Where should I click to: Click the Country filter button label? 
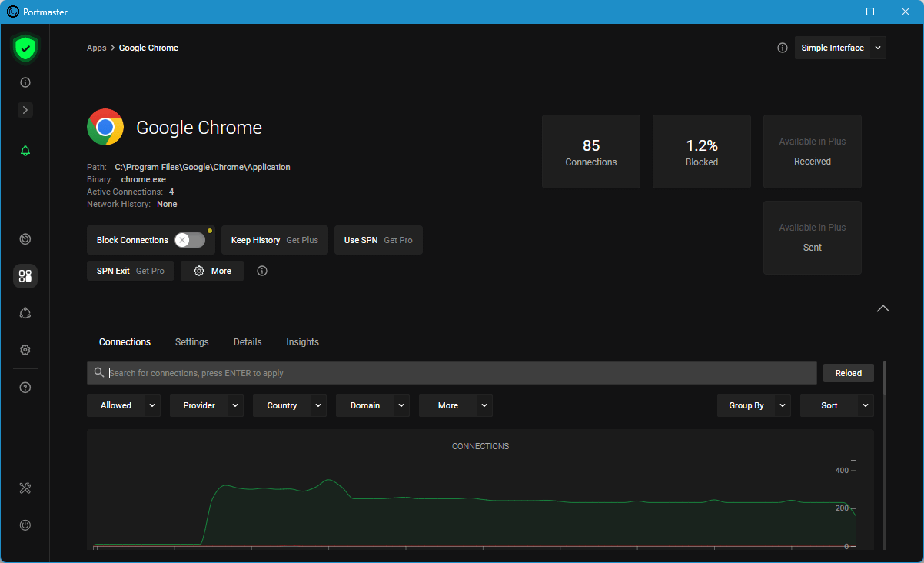pos(281,405)
